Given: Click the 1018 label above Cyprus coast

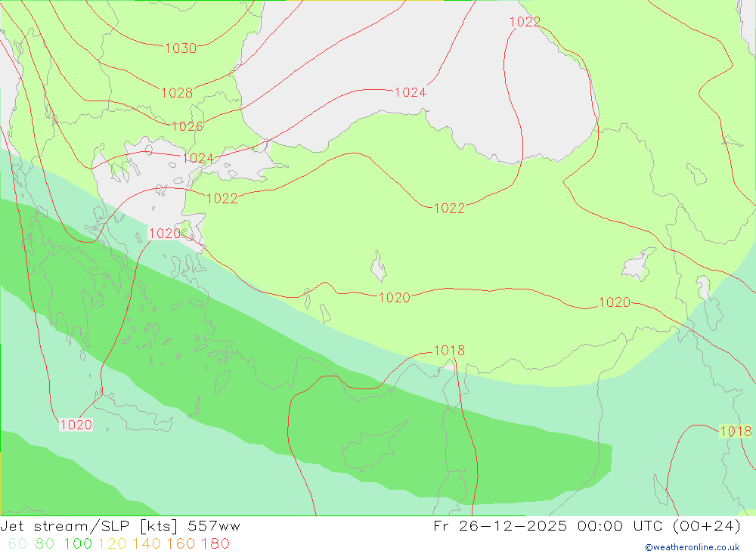Looking at the screenshot, I should point(449,351).
